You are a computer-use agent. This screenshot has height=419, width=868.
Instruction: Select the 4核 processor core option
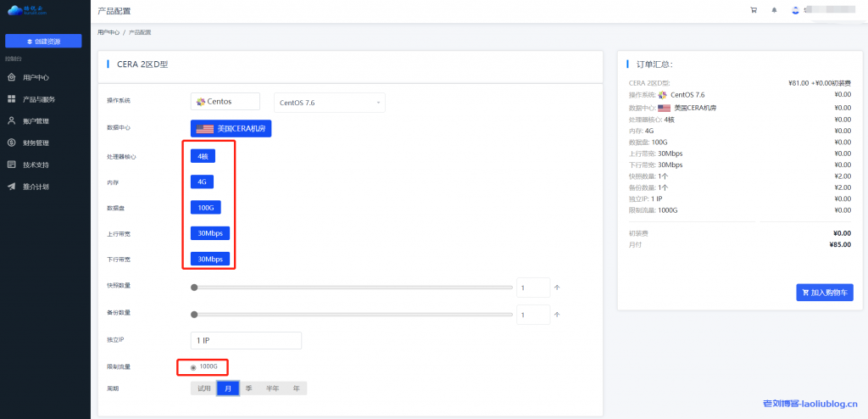point(202,156)
